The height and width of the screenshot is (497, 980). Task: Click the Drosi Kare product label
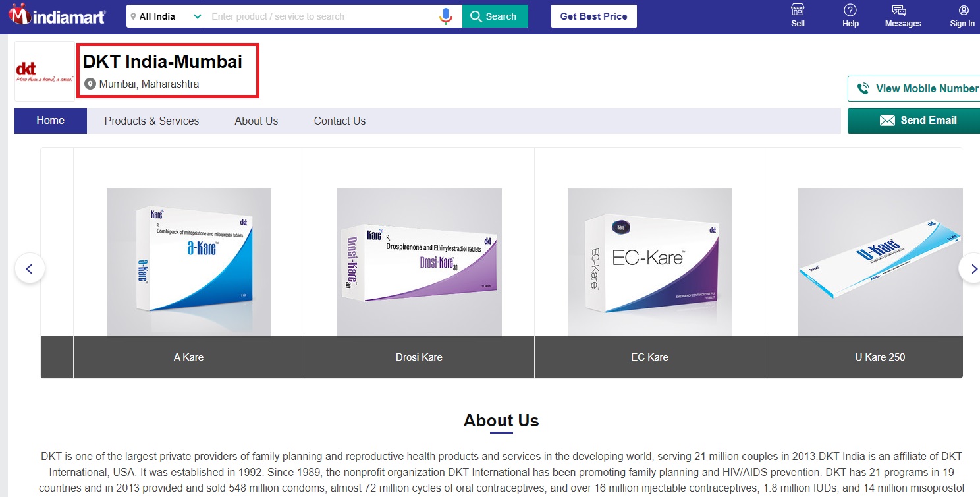(420, 357)
